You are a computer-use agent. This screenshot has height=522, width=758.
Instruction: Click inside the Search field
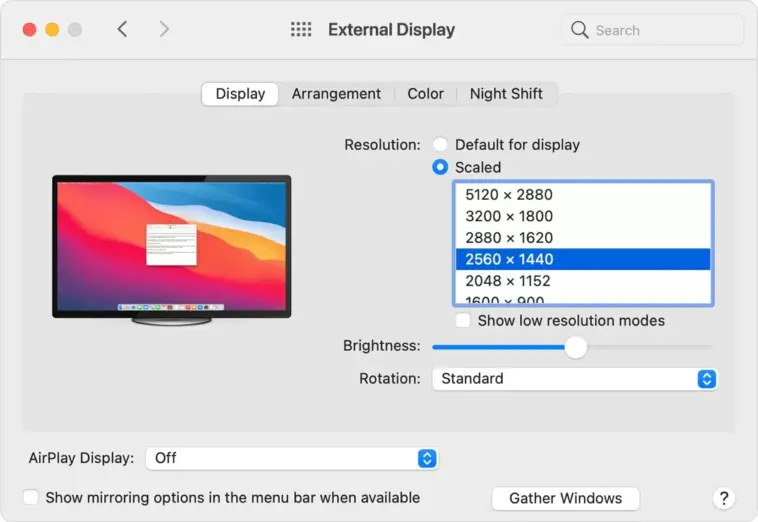pyautogui.click(x=660, y=30)
